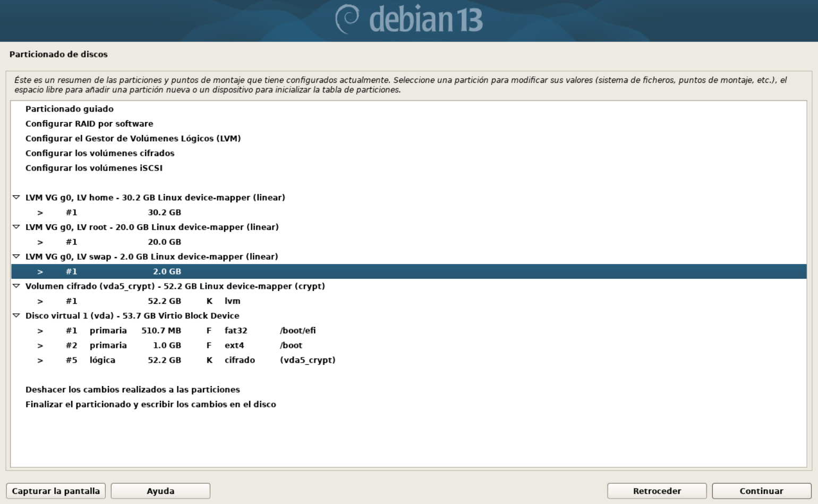Collapse Volumen cifrado vda5_crypt triangle
818x504 pixels.
click(x=16, y=286)
